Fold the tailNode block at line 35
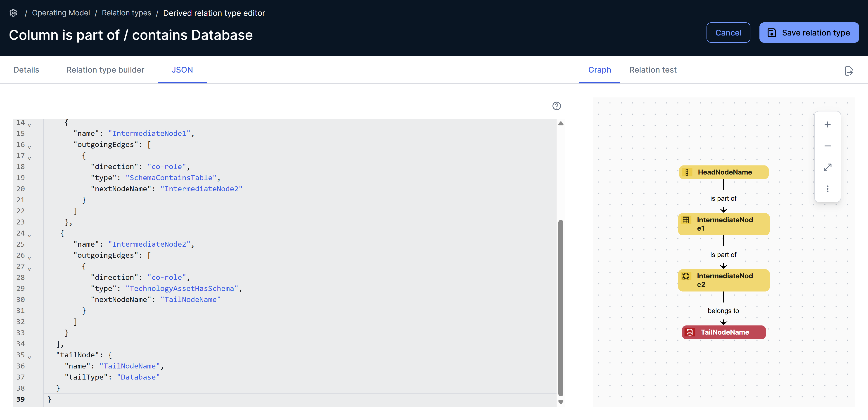The image size is (868, 420). 29,358
